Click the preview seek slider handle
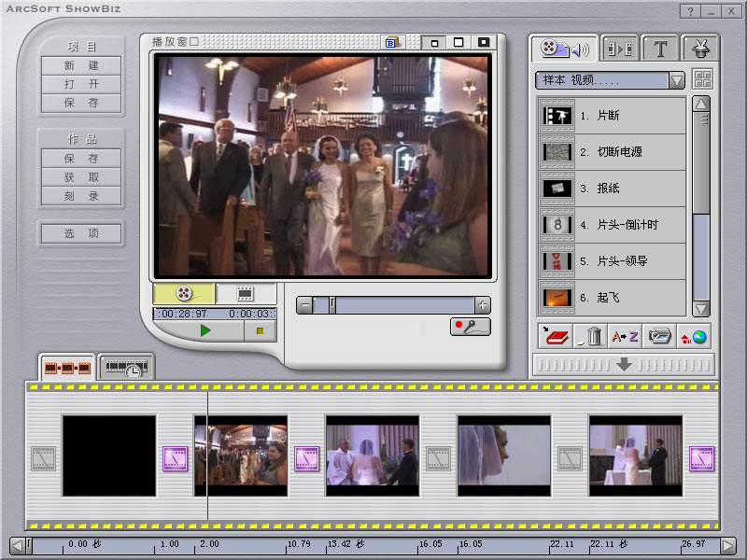Image resolution: width=747 pixels, height=560 pixels. pos(332,305)
